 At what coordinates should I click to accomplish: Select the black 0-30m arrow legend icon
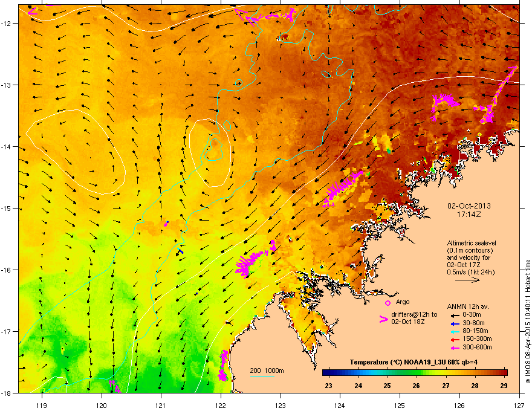pos(454,315)
